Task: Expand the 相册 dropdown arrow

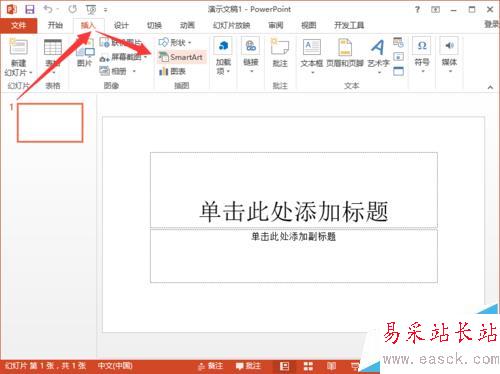Action: pyautogui.click(x=134, y=71)
